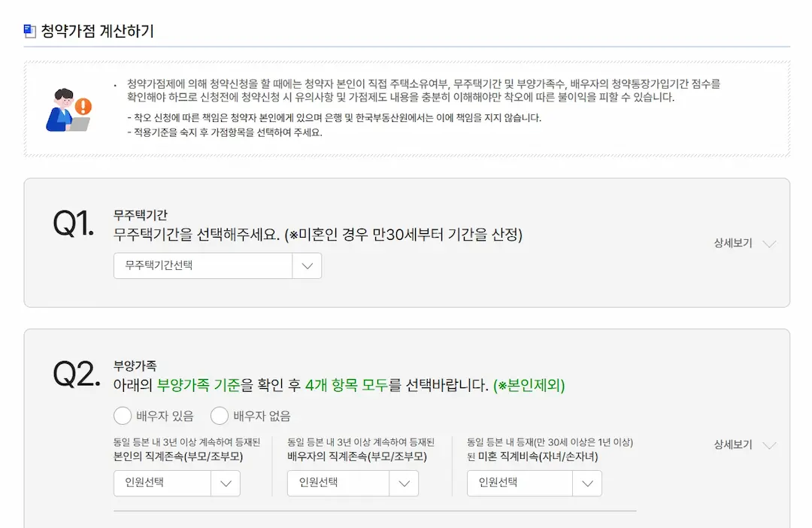Click the chevron next to Q2 상세보기
Image resolution: width=812 pixels, height=528 pixels.
tap(769, 445)
